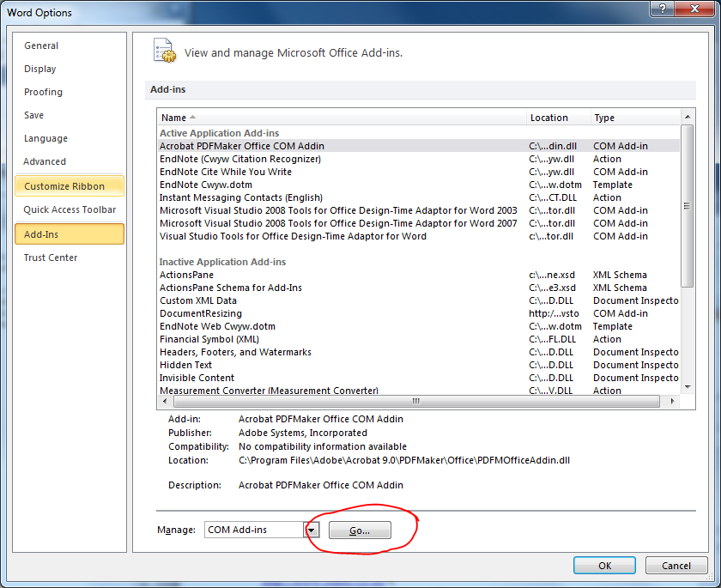Select Financial Symbol (XML) row
This screenshot has width=721, height=588.
tap(419, 339)
